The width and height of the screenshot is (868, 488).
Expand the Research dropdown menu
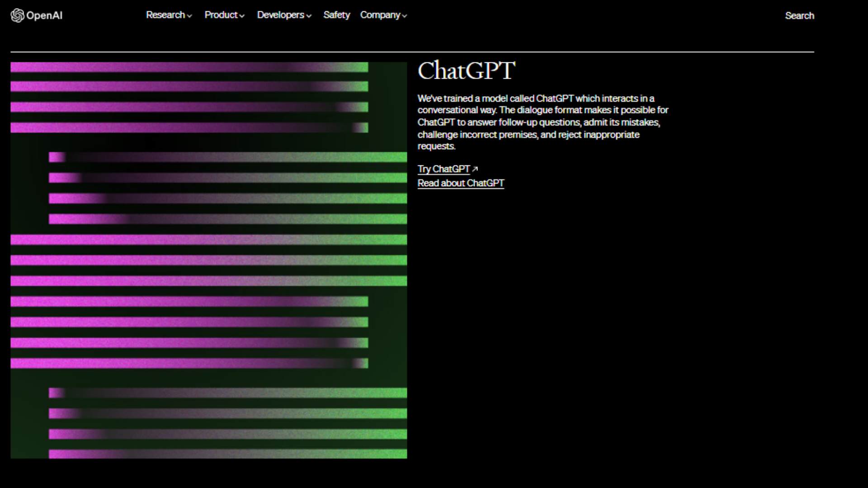pos(169,15)
